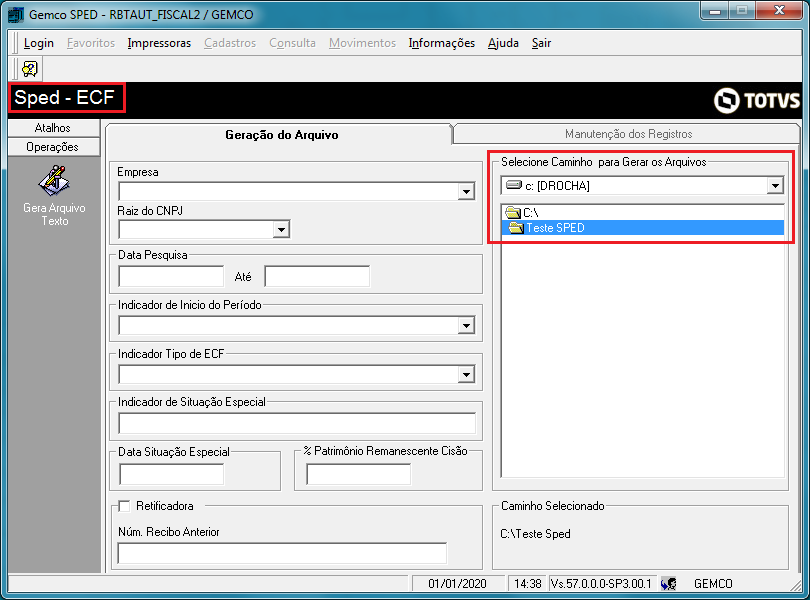Open the Cadastros menu
810x601 pixels.
pyautogui.click(x=230, y=43)
